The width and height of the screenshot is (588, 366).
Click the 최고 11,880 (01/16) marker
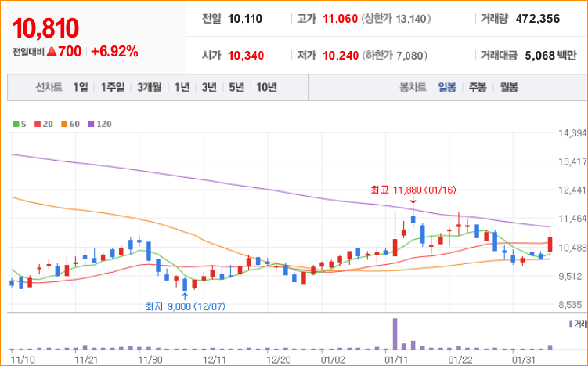point(413,190)
